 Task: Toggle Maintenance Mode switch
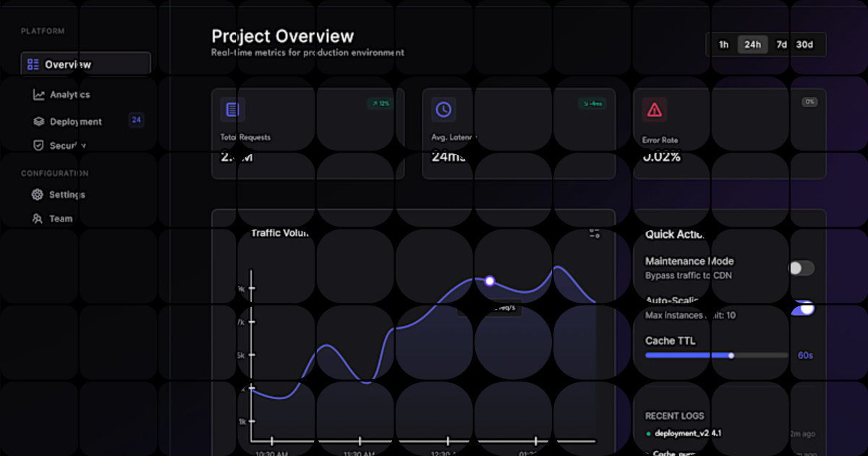point(801,269)
